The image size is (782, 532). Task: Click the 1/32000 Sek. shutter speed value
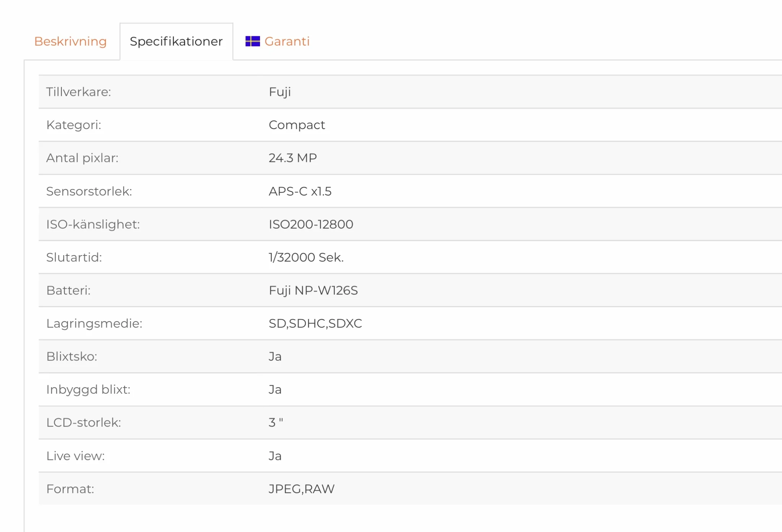pos(306,257)
